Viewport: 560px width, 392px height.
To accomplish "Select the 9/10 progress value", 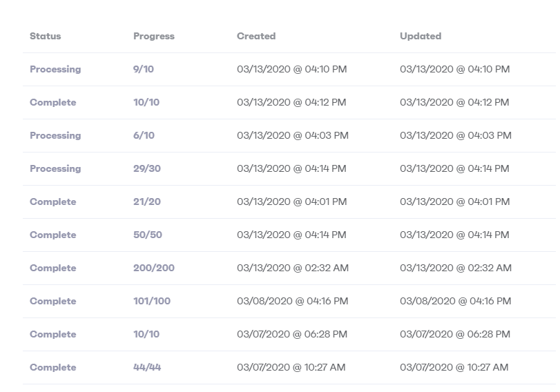I will point(144,69).
